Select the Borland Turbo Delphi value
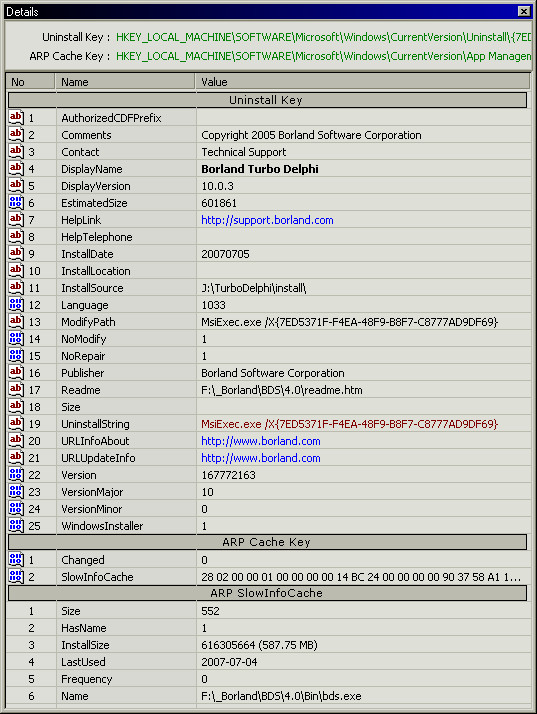537x714 pixels. (260, 169)
